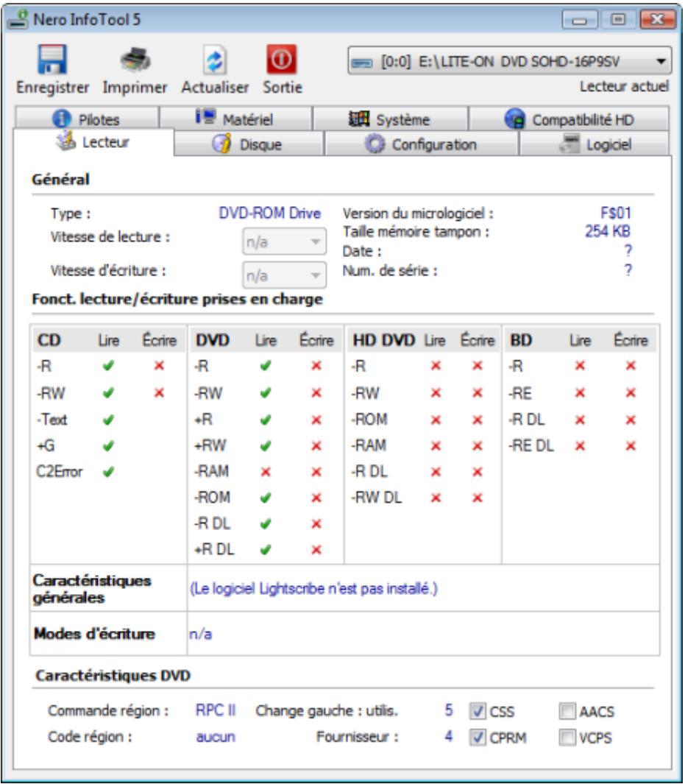Click the F$01 firmware version value

pyautogui.click(x=616, y=213)
